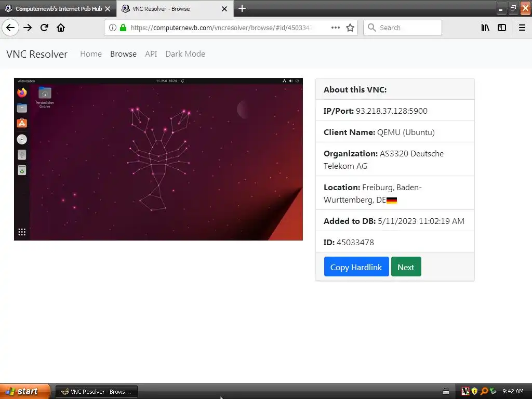The height and width of the screenshot is (399, 532).
Task: Show site information via the info icon
Action: pyautogui.click(x=112, y=28)
